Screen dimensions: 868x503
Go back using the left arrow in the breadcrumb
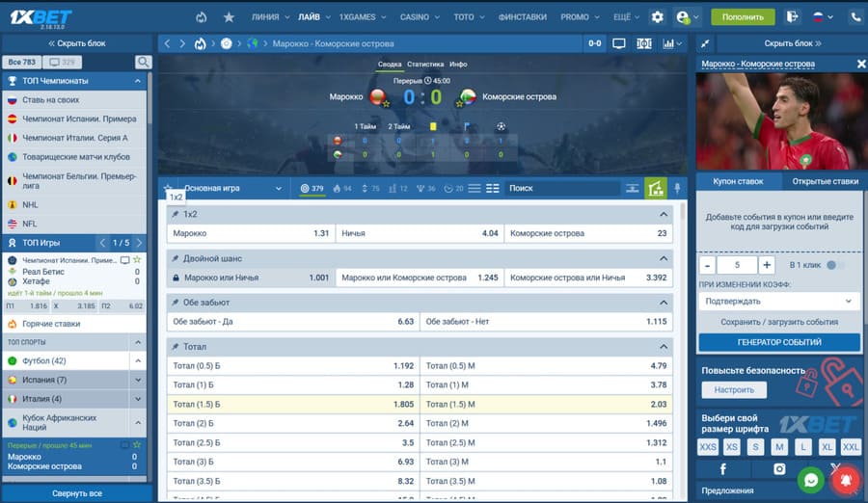click(167, 43)
